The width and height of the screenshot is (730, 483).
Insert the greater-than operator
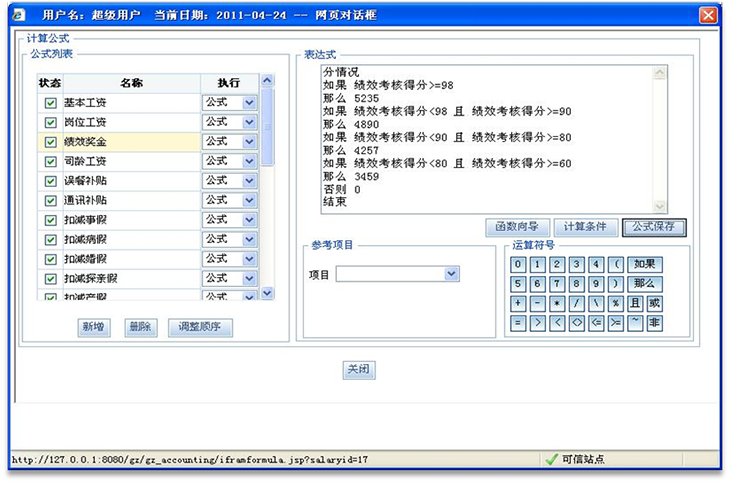(537, 323)
